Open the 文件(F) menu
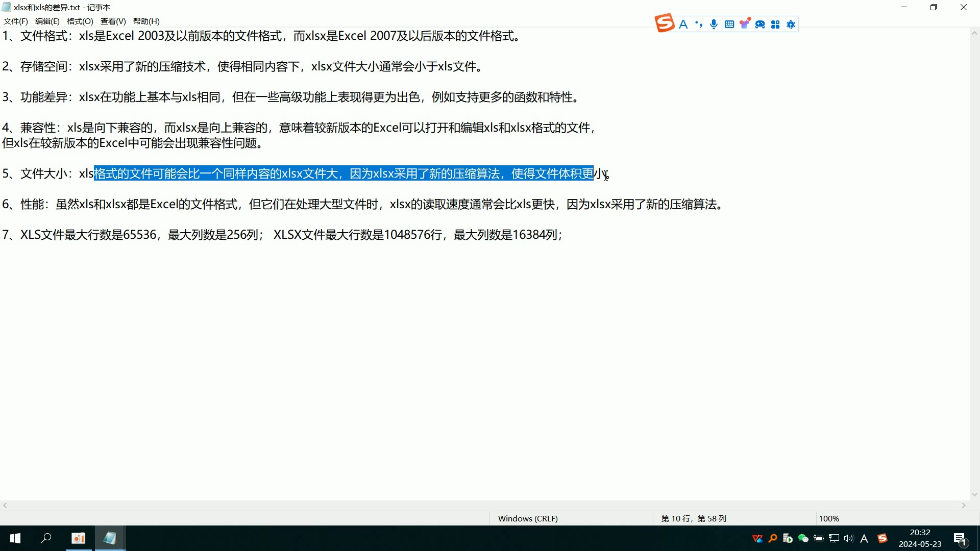 point(15,21)
